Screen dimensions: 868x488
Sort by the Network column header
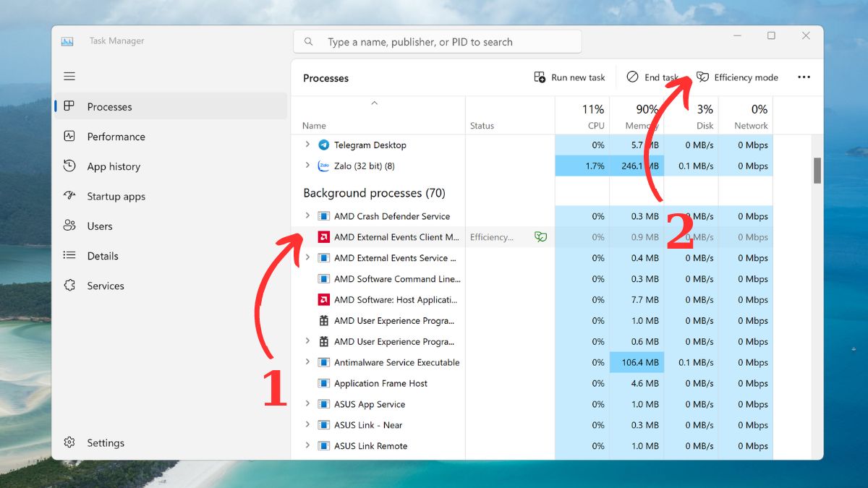click(751, 125)
